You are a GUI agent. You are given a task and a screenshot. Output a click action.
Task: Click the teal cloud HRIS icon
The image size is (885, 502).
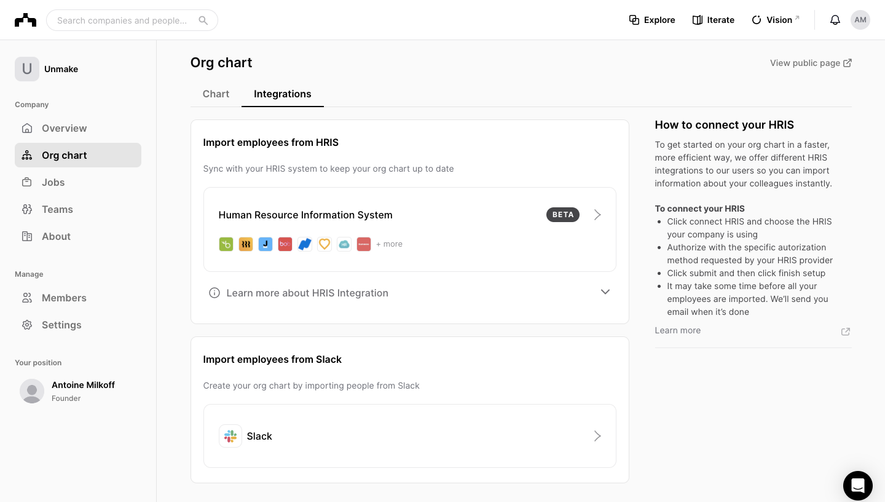pyautogui.click(x=344, y=244)
